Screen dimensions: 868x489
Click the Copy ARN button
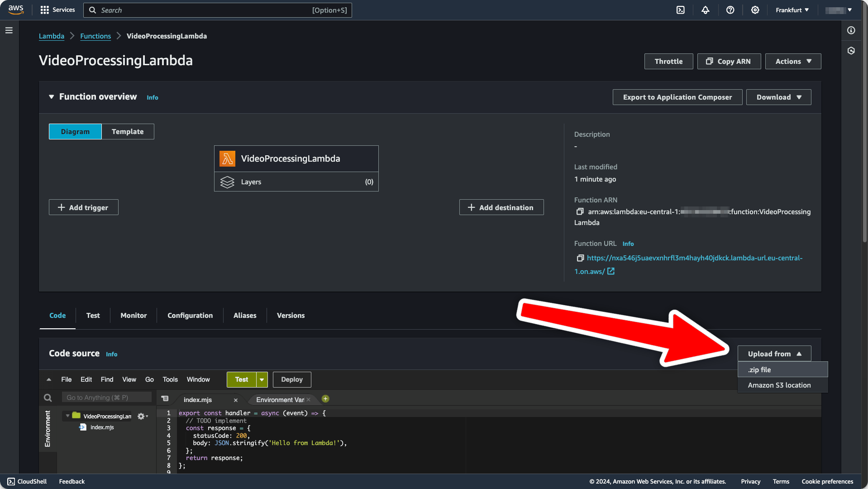pyautogui.click(x=729, y=62)
